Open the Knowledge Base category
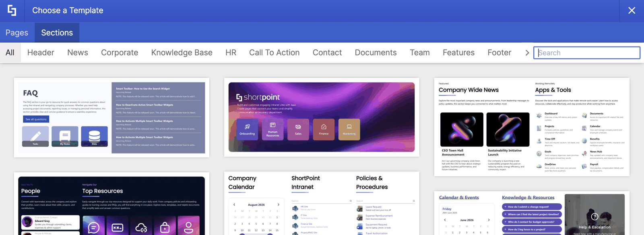Viewport: 644px width, 235px height. click(x=182, y=53)
